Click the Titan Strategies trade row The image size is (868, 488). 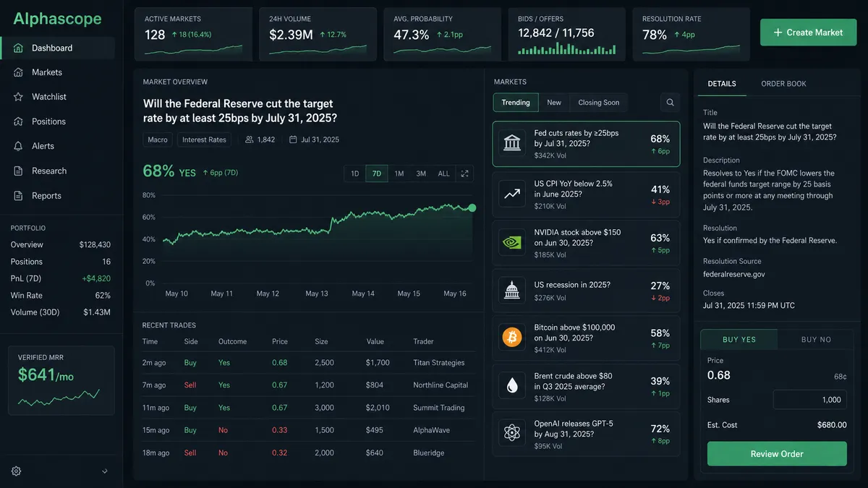308,363
